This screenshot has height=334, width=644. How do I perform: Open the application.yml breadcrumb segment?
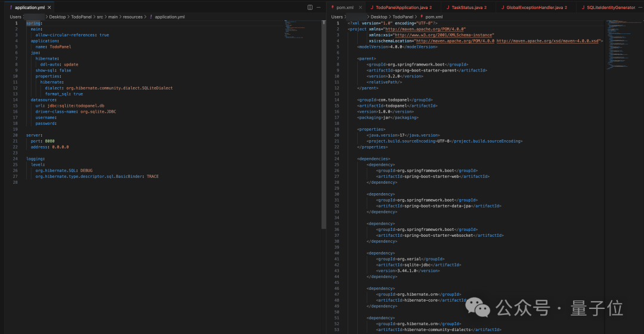coord(169,17)
